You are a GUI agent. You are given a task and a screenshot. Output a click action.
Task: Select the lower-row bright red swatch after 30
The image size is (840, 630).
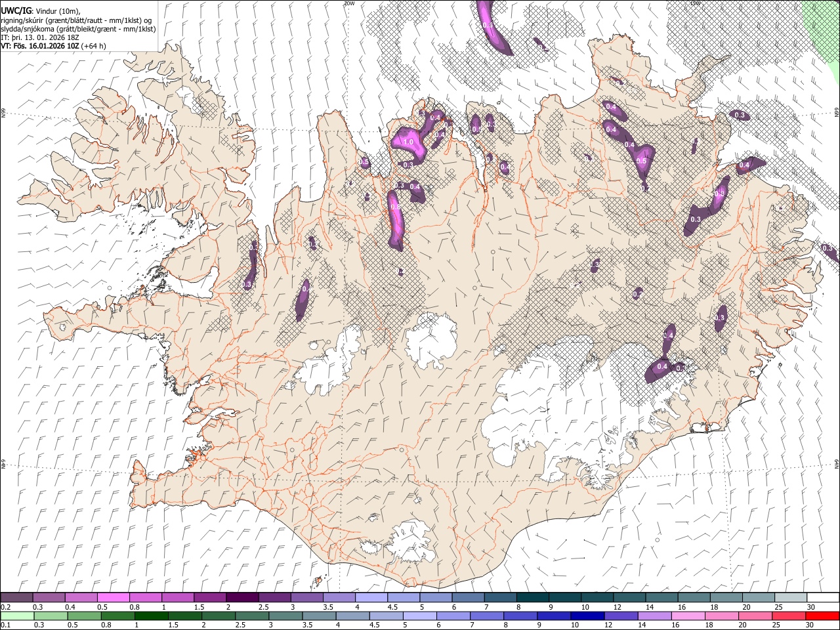(824, 616)
